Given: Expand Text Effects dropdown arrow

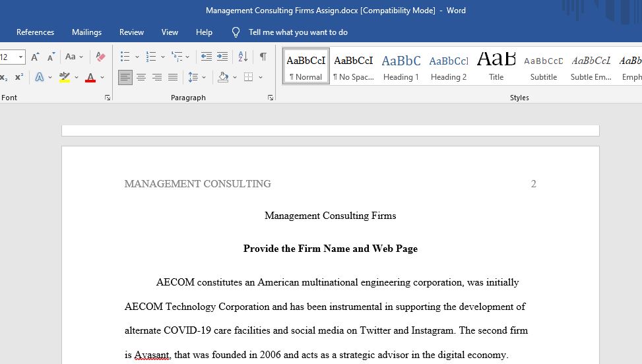Looking at the screenshot, I should point(50,77).
